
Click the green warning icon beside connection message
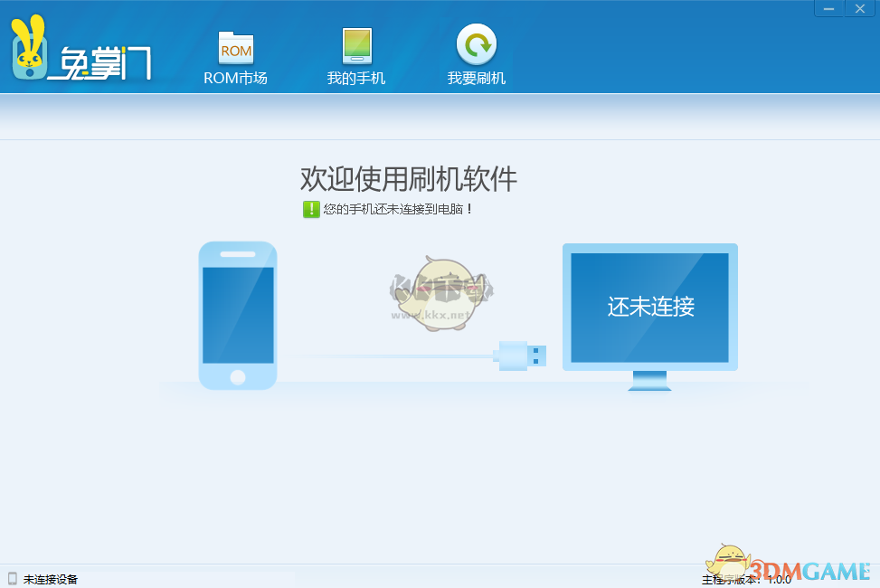(312, 210)
